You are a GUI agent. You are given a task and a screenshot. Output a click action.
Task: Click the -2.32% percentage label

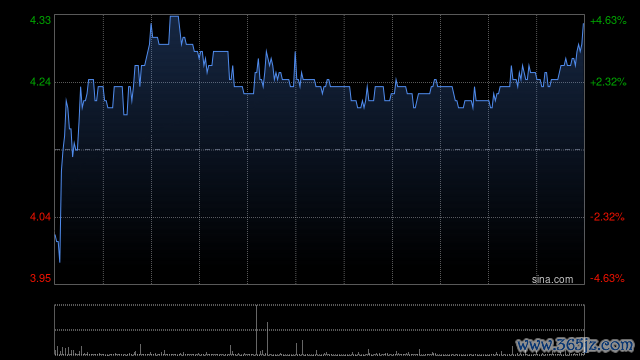click(x=607, y=217)
